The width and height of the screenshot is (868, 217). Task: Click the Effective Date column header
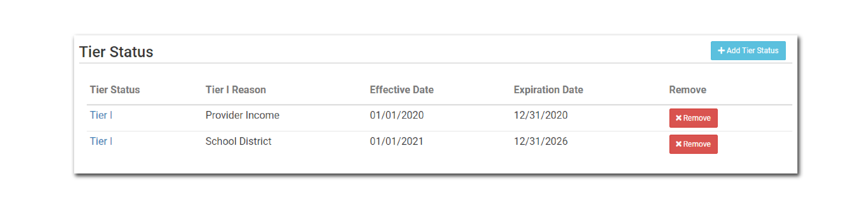pos(401,90)
